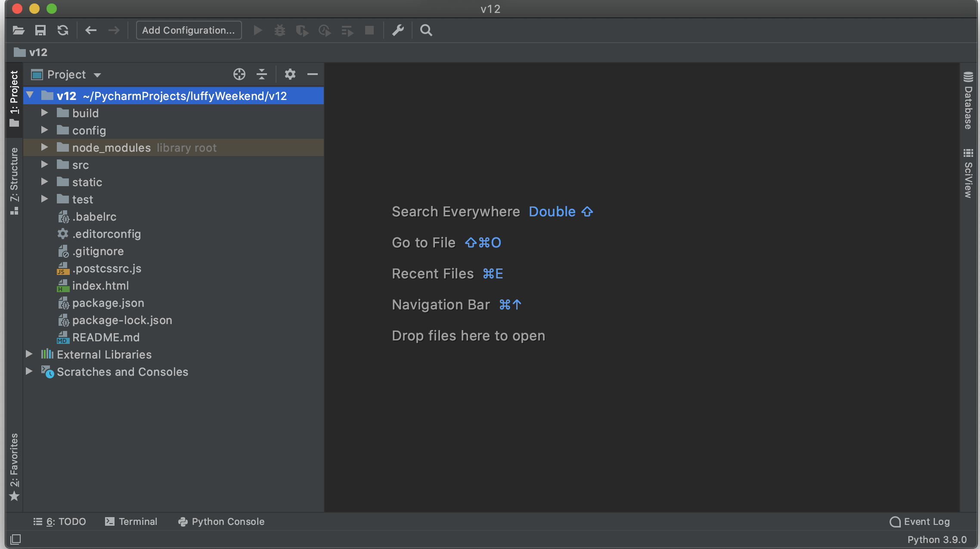Click the Save All disk icon
Screen dimensions: 980x549
coord(40,30)
